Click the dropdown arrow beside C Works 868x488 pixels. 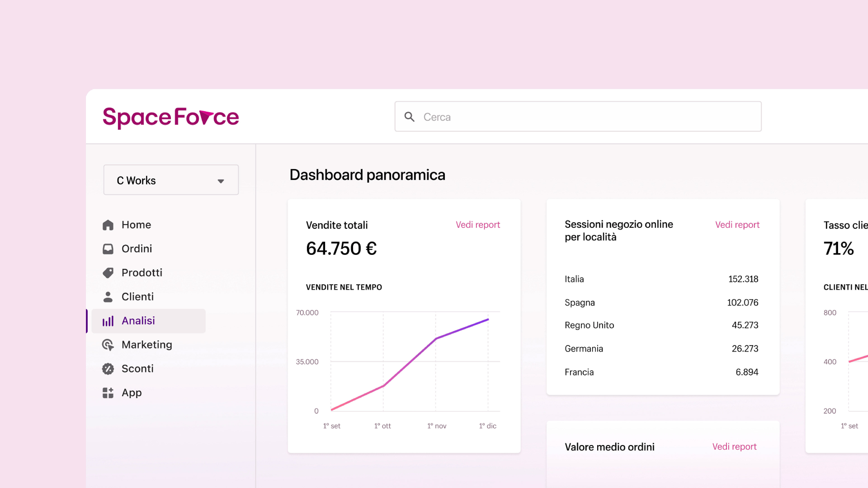[x=221, y=181]
